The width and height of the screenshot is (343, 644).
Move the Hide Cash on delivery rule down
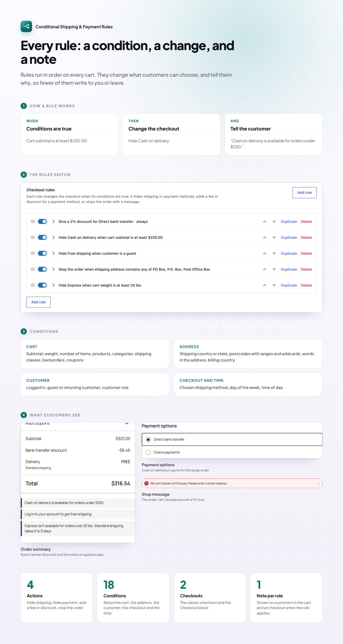274,237
